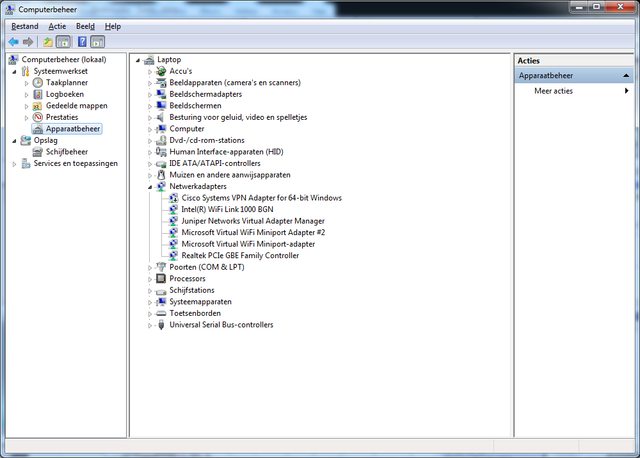Select Beeldapparaten (camera's en scanners)
Viewport: 640px width, 458px height.
[x=235, y=82]
